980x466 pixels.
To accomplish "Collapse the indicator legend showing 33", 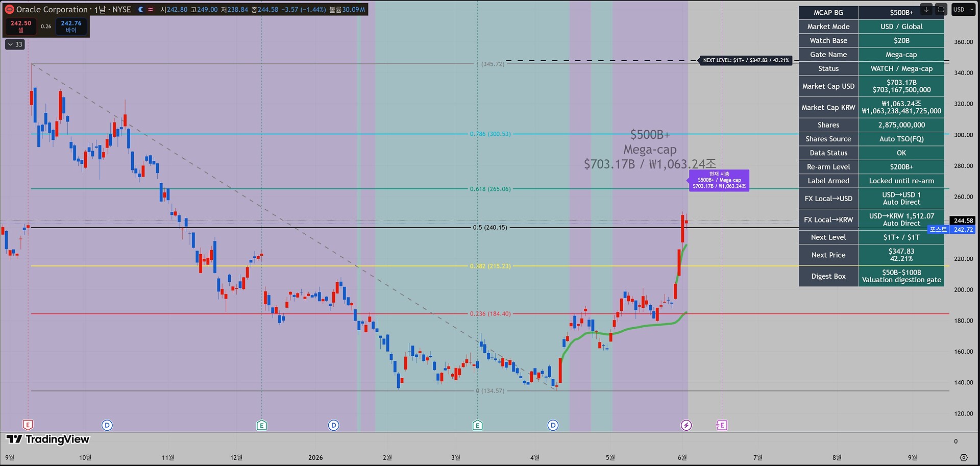I will 15,44.
